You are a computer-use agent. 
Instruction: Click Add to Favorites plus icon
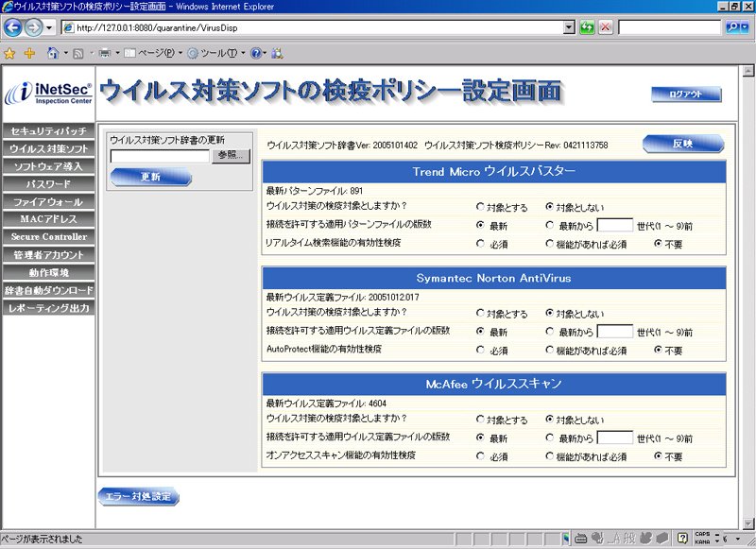click(29, 53)
